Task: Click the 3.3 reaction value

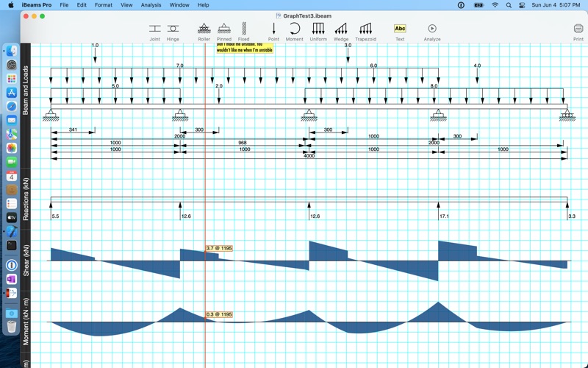Action: (572, 216)
